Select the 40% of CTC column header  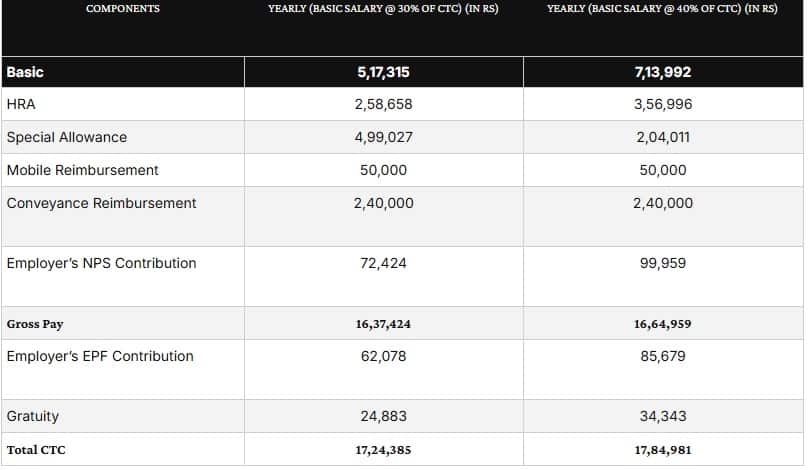click(x=662, y=8)
